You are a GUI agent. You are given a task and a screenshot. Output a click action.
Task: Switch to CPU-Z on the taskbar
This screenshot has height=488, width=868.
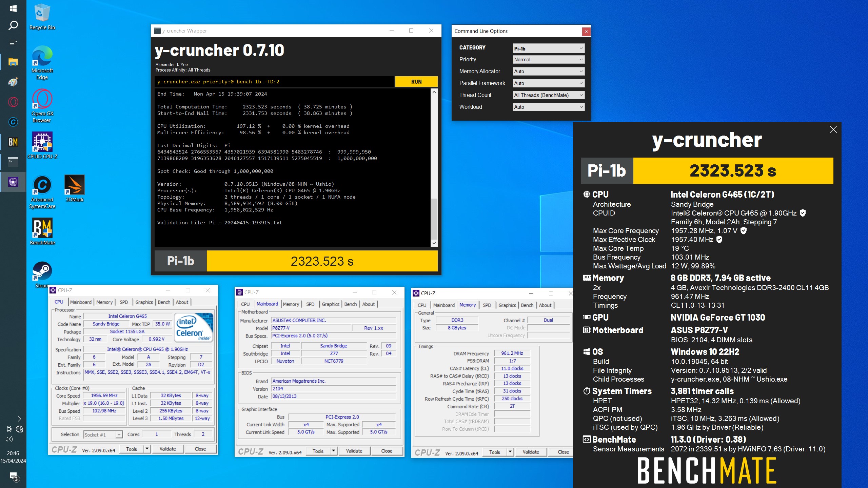pyautogui.click(x=13, y=182)
